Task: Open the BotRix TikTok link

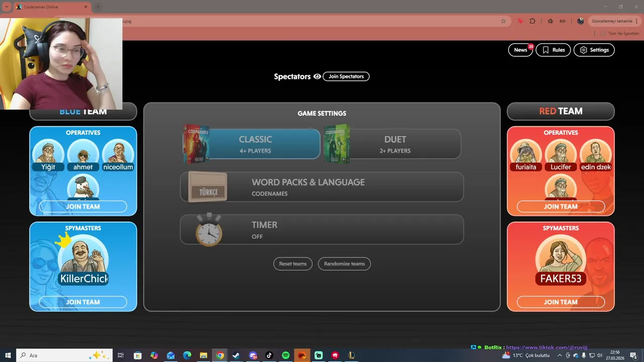Action: point(546,347)
